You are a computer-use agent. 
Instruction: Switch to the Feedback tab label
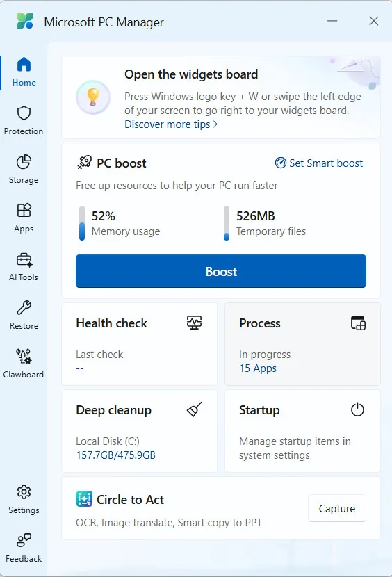[24, 559]
